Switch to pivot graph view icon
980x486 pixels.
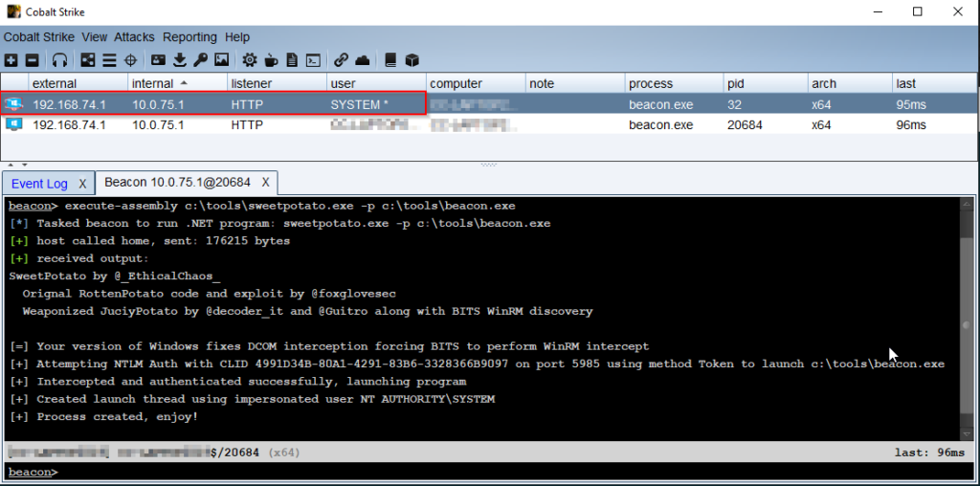[88, 60]
